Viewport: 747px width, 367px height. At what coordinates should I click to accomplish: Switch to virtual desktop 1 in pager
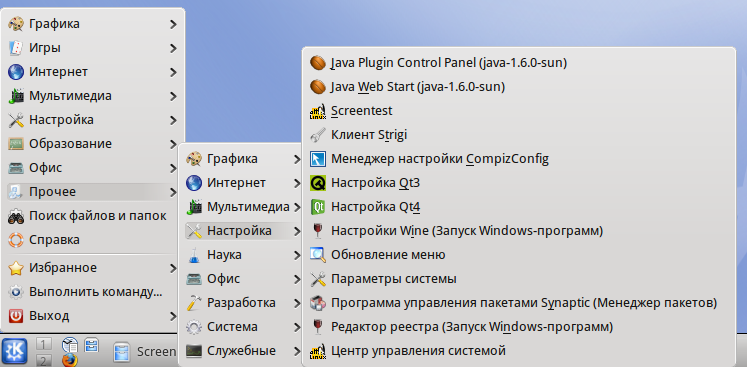[x=44, y=344]
